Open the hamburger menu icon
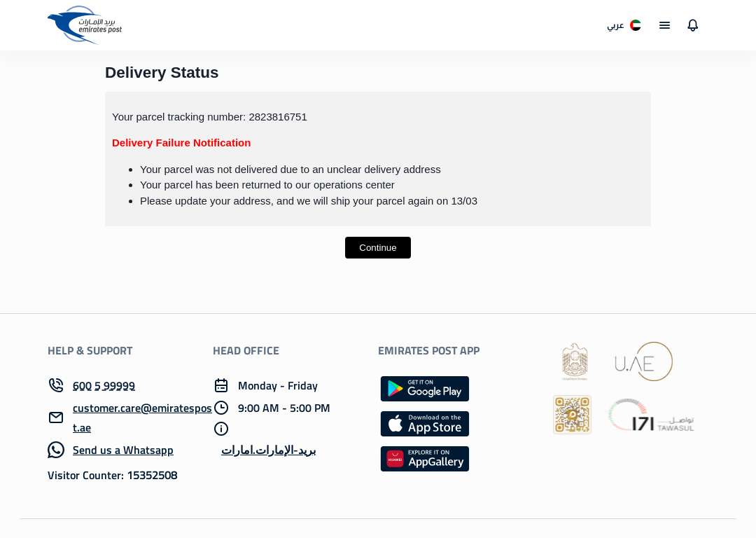 pyautogui.click(x=664, y=25)
